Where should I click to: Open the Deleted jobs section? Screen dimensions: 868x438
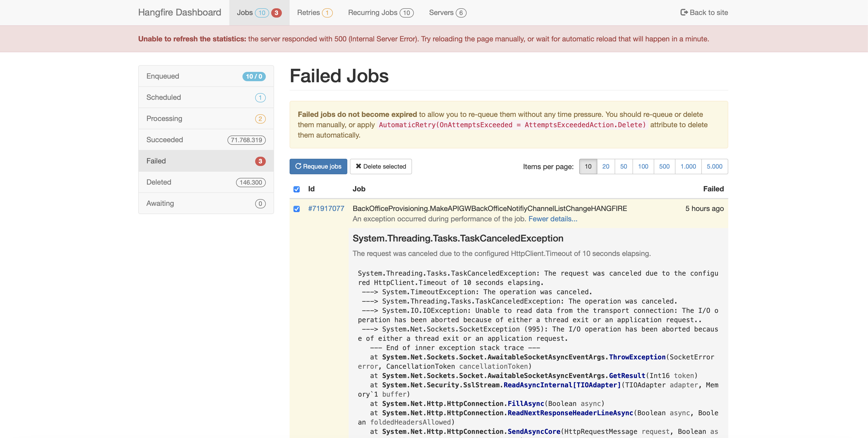pos(205,182)
